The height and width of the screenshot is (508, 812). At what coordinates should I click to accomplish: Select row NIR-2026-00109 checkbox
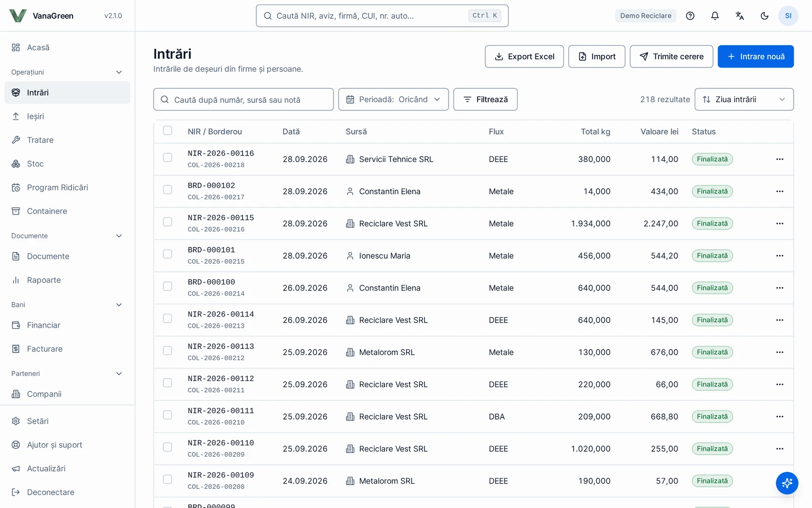pos(167,479)
